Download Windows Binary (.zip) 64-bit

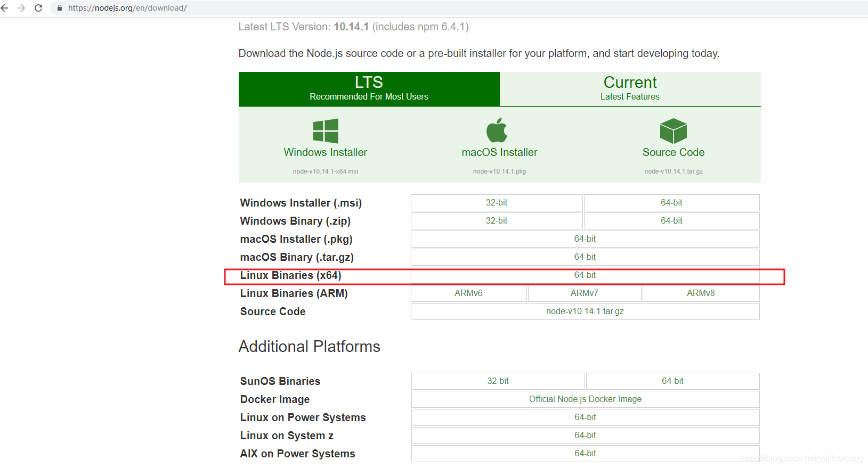coord(671,221)
